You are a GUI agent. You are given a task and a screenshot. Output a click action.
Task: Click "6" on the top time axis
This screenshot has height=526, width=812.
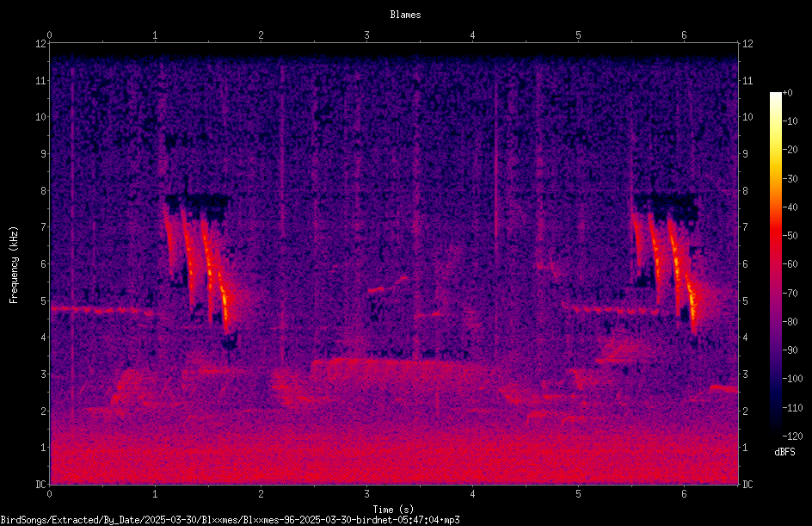click(x=684, y=35)
